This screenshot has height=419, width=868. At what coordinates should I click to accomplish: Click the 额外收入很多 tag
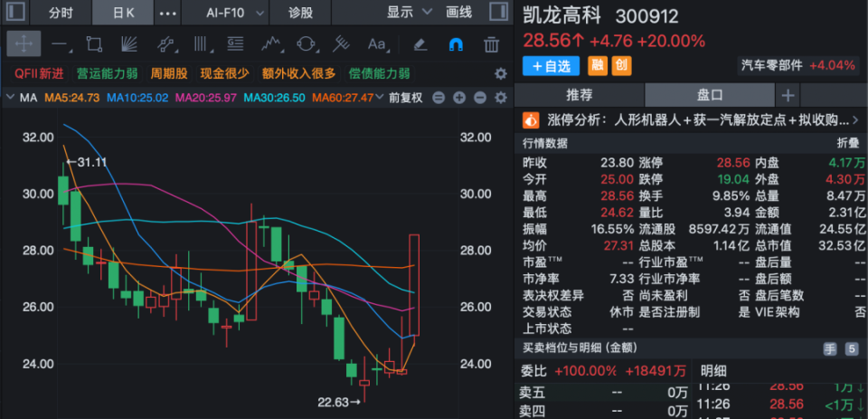pos(299,73)
